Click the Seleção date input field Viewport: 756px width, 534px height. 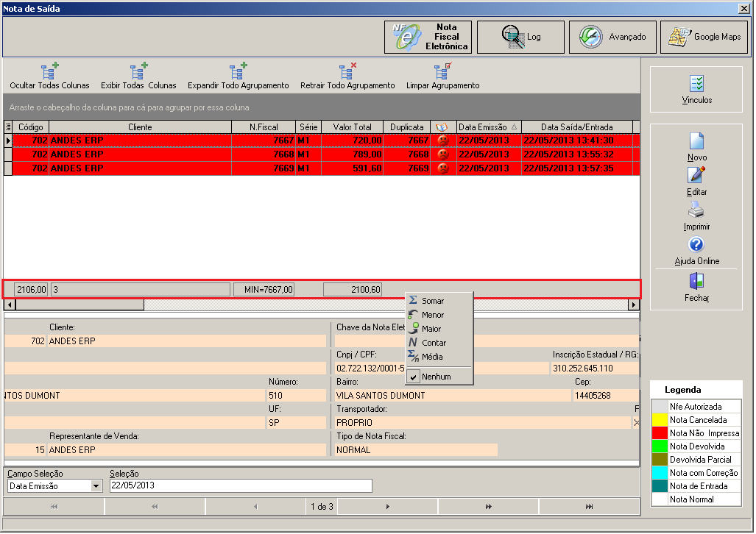click(241, 485)
